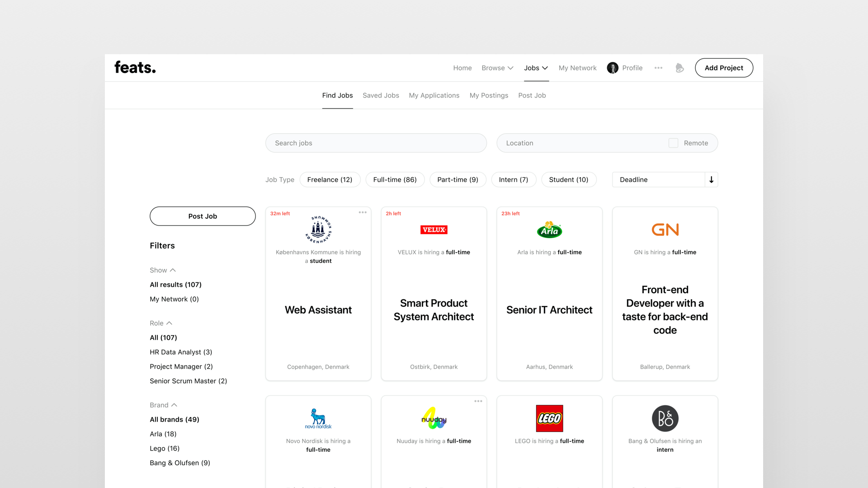Filter by HR Data Analyst (3)
This screenshot has height=488, width=868.
click(181, 352)
